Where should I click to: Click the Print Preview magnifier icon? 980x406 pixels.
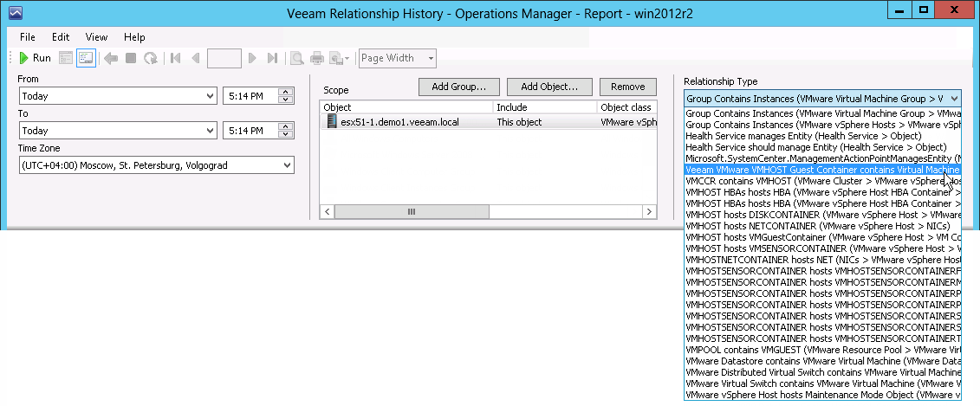(x=297, y=58)
